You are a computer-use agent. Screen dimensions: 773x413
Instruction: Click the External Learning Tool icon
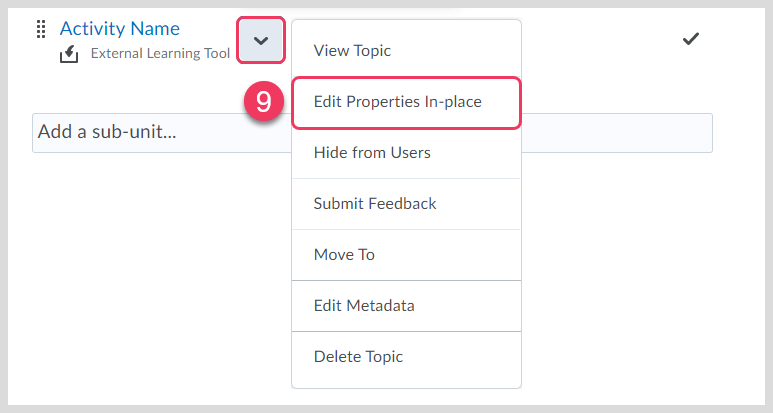[x=69, y=54]
